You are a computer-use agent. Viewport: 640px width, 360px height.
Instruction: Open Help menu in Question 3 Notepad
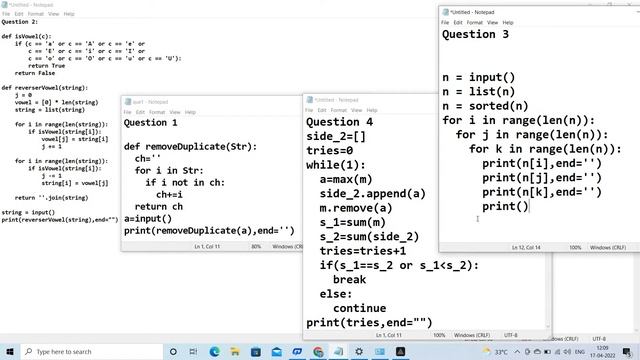508,22
